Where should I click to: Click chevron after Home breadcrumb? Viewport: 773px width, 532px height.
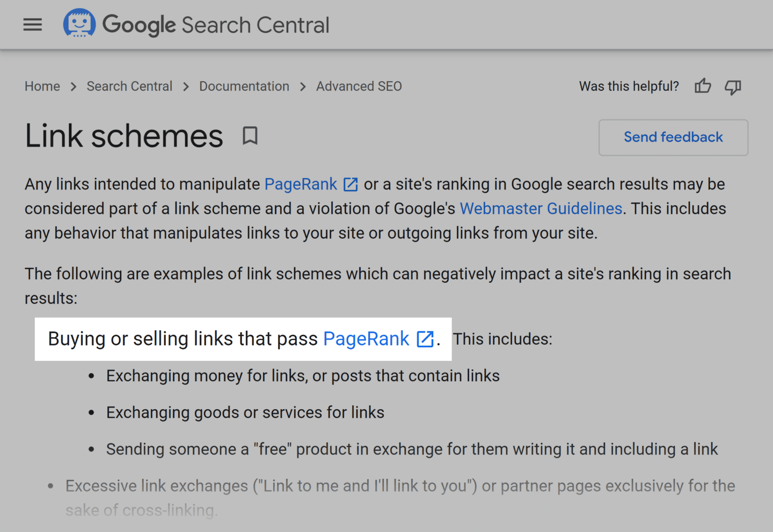(73, 86)
